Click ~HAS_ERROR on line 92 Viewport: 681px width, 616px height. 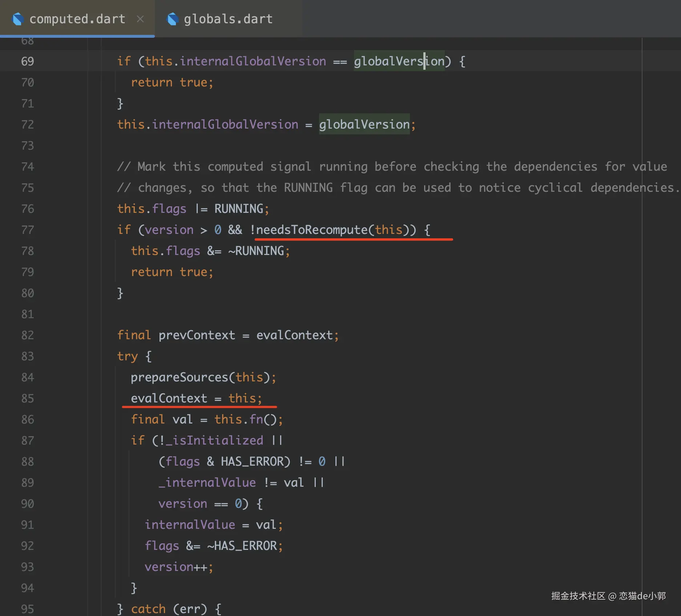(x=242, y=546)
